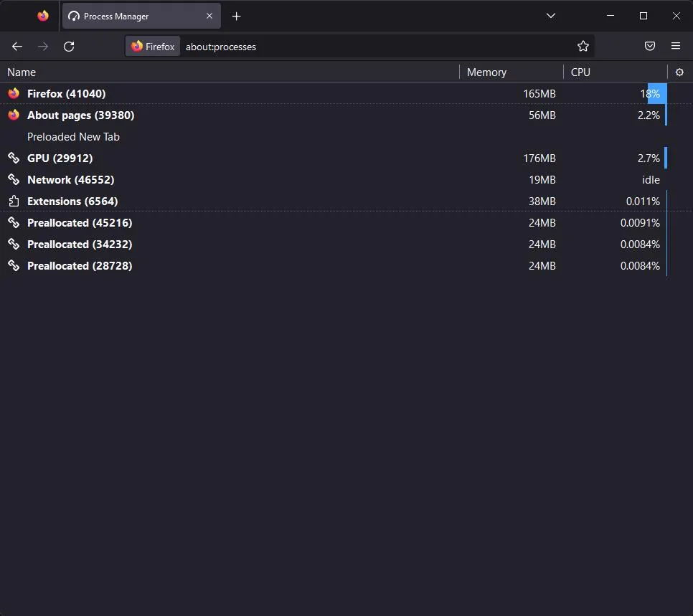Click the Preallocated (45216) process icon
The width and height of the screenshot is (693, 616).
(14, 222)
